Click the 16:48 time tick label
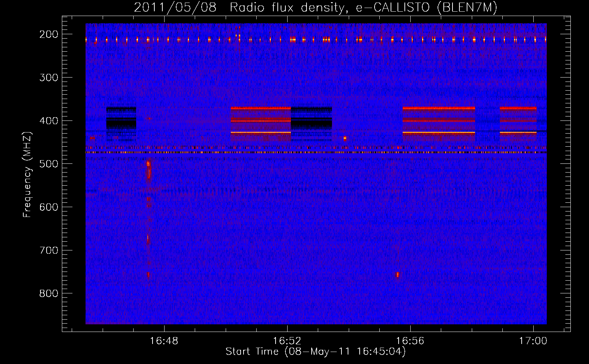589x364 pixels. tap(164, 341)
